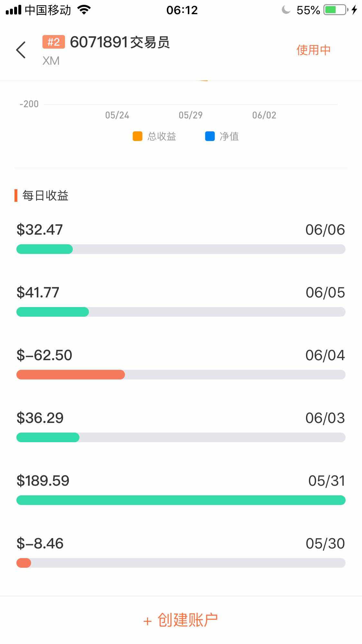Toggle the blue 净值 legend swatch
Viewport: 362px width, 644px height.
click(210, 136)
